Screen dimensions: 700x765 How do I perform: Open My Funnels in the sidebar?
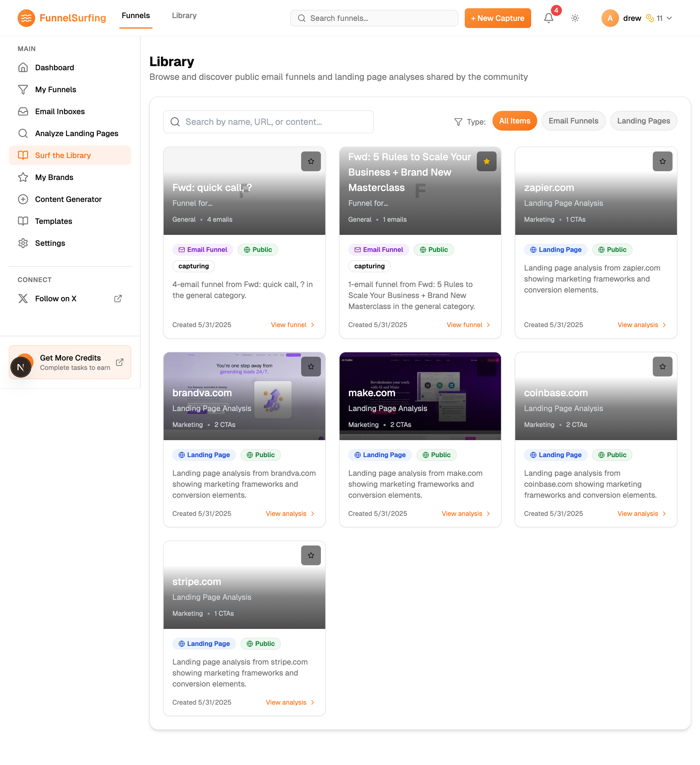[70, 89]
